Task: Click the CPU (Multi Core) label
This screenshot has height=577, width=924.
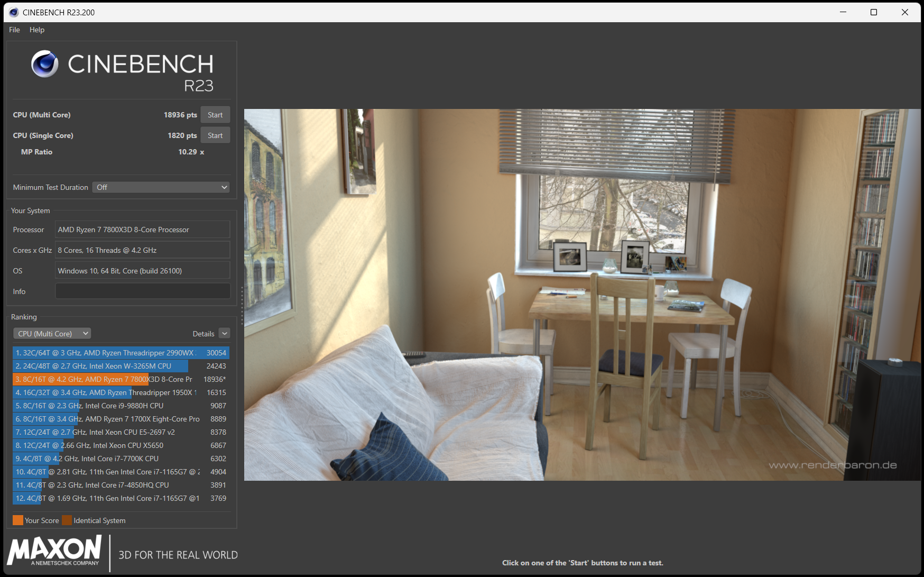Action: point(42,115)
